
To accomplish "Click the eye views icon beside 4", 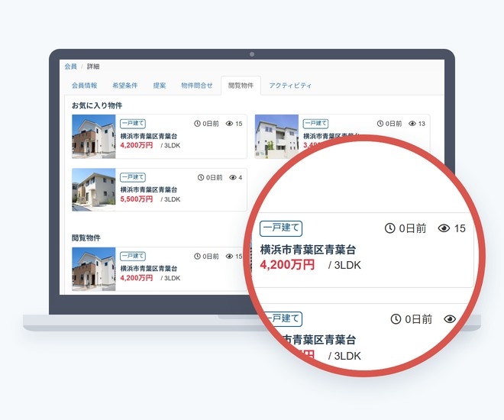I will (x=233, y=177).
